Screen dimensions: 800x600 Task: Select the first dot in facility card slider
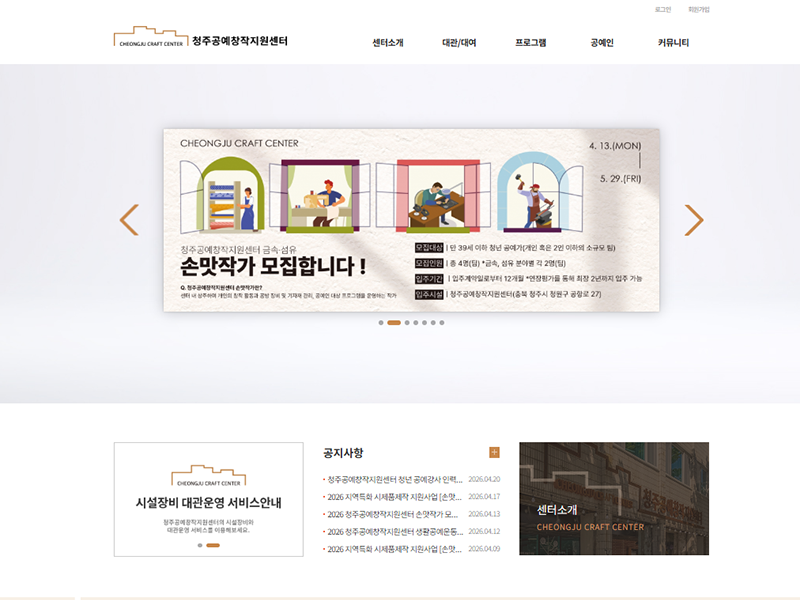[200, 545]
